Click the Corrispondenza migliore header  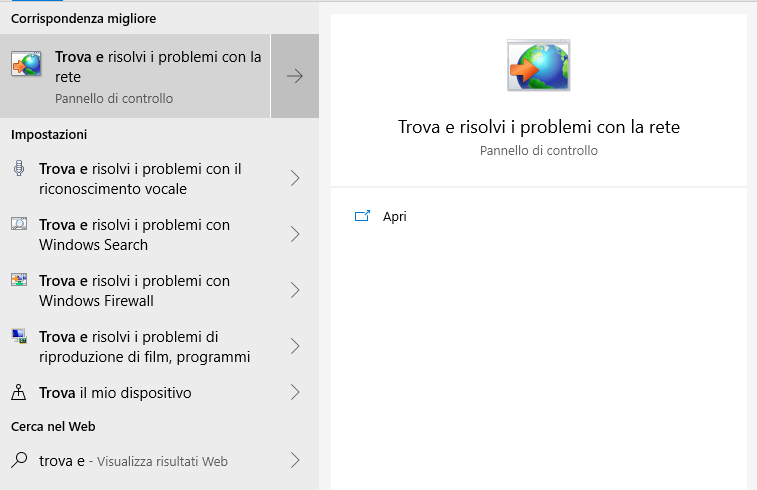point(84,18)
